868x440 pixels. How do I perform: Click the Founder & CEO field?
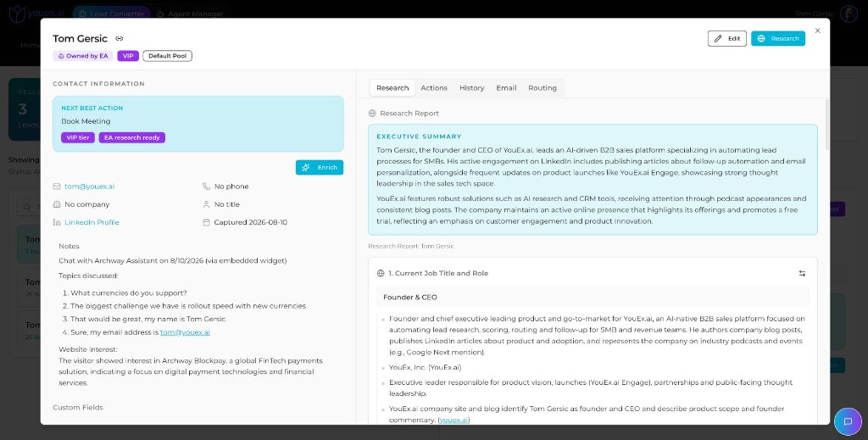(x=593, y=298)
